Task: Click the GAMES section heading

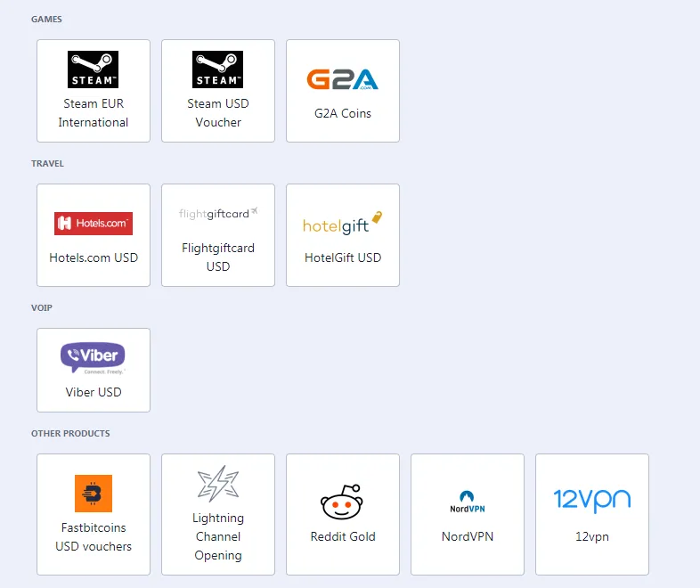Action: coord(46,20)
